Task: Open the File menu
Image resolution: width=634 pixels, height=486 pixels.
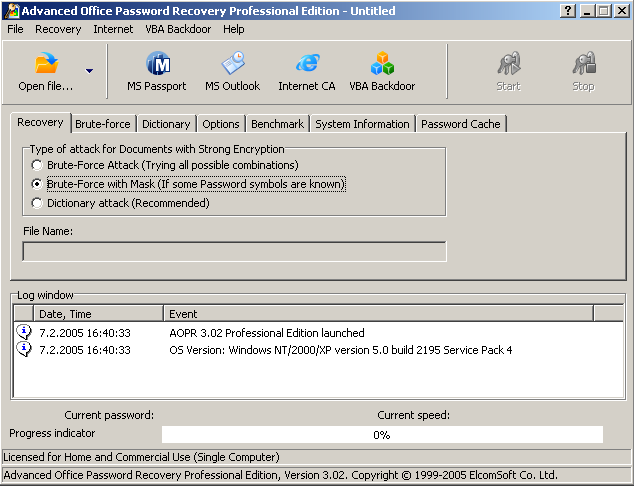Action: (x=15, y=29)
